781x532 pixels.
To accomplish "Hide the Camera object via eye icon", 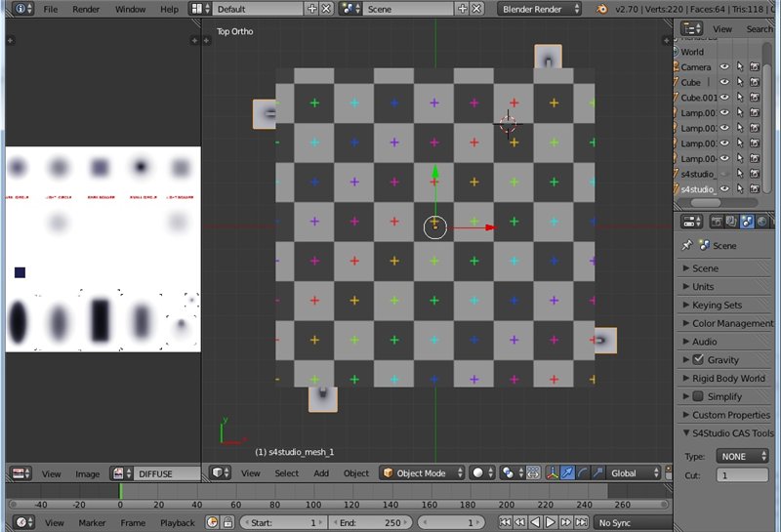I will [x=724, y=67].
